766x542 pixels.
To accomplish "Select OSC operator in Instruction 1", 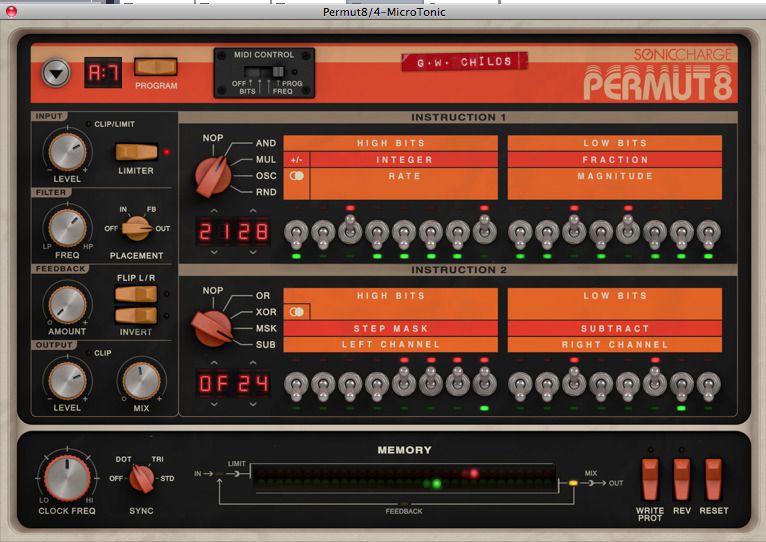I will pyautogui.click(x=266, y=176).
